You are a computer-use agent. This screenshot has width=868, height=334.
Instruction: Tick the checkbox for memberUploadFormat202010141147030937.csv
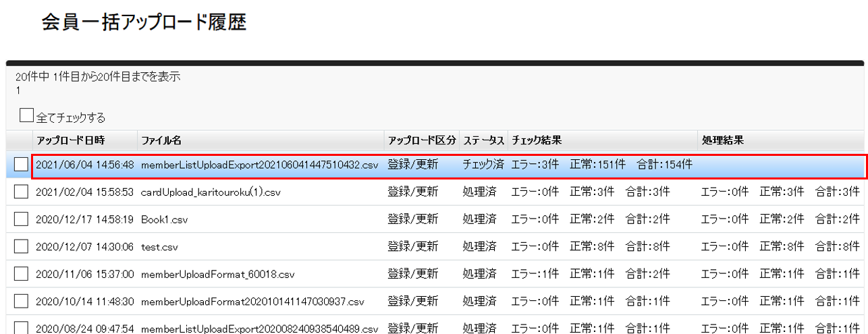(x=21, y=301)
